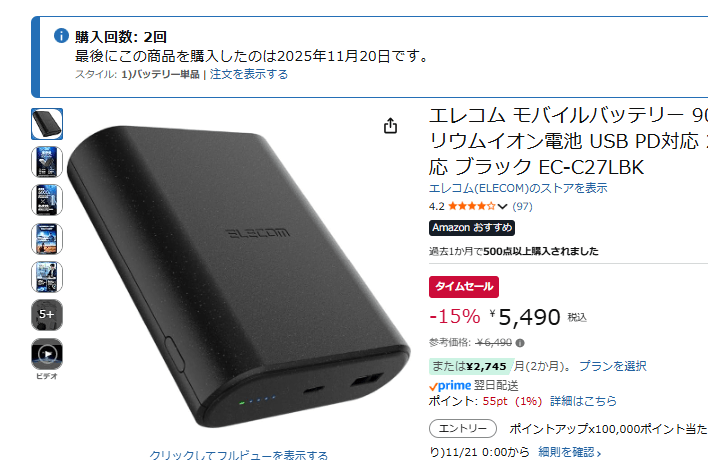Open the 5+ more images thumbnail
Viewport: 708px width, 460px height.
(47, 315)
